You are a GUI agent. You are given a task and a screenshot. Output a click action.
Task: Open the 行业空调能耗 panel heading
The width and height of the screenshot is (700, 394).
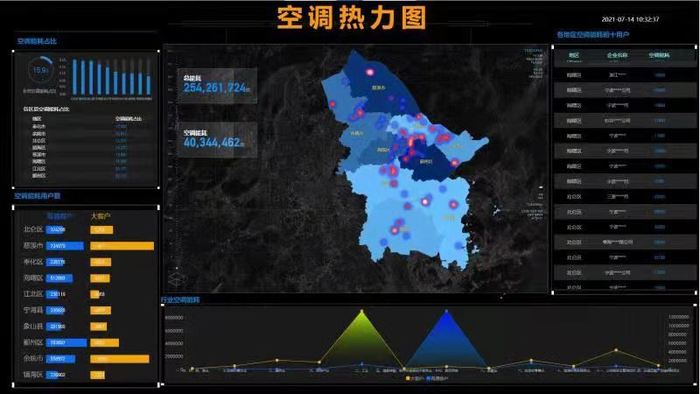click(x=180, y=300)
